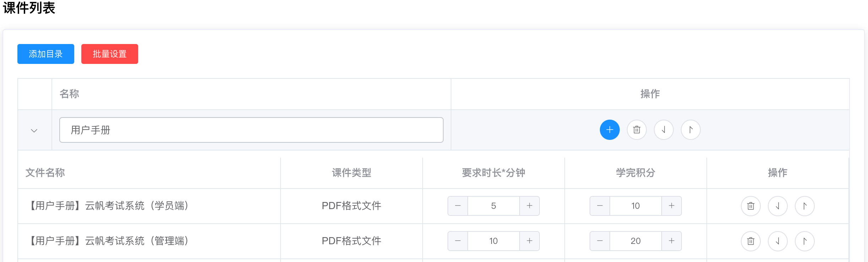Move the 学员端 file down
This screenshot has height=262, width=868.
pyautogui.click(x=777, y=206)
